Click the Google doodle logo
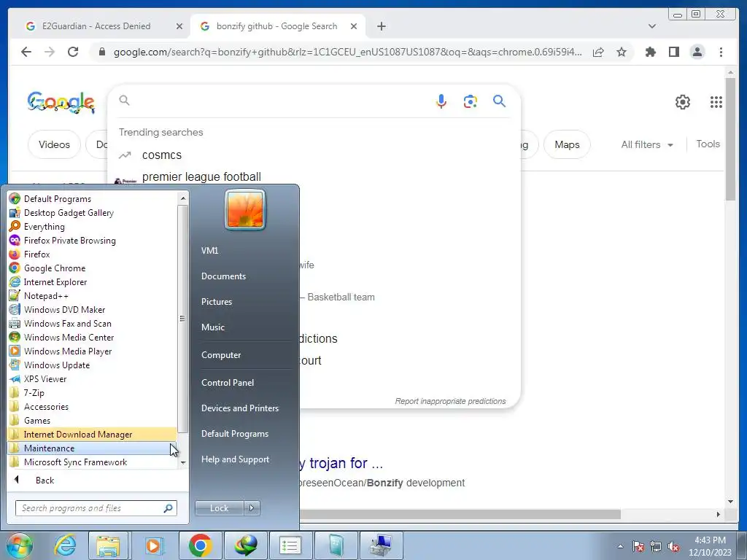The image size is (747, 560). point(61,102)
